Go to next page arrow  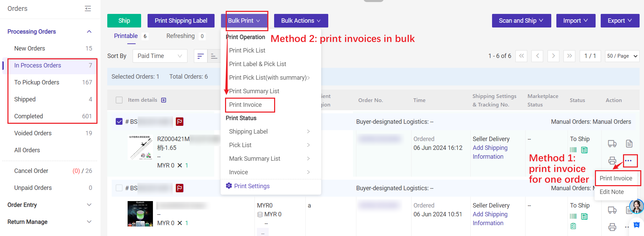[553, 56]
